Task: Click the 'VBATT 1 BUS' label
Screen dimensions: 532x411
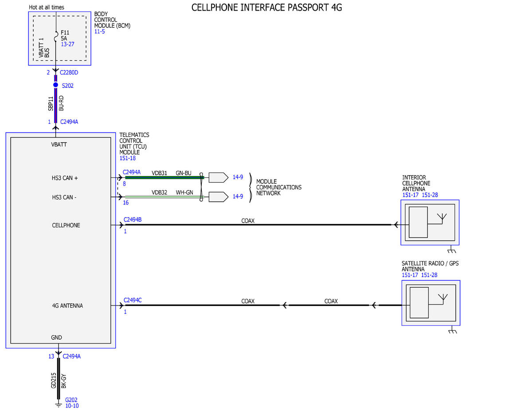Action: (44, 47)
